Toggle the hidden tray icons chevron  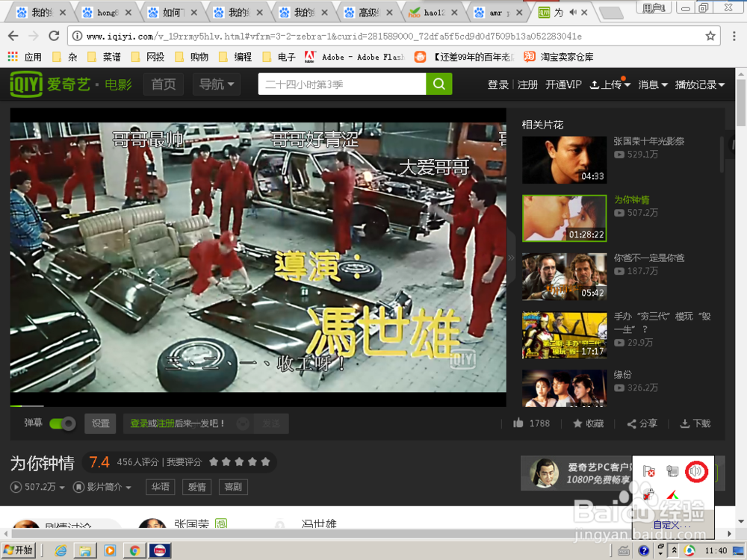674,550
